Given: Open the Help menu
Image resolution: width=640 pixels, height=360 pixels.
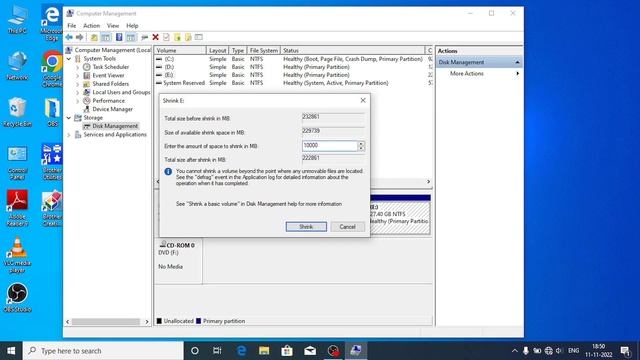Looking at the screenshot, I should pos(132,26).
